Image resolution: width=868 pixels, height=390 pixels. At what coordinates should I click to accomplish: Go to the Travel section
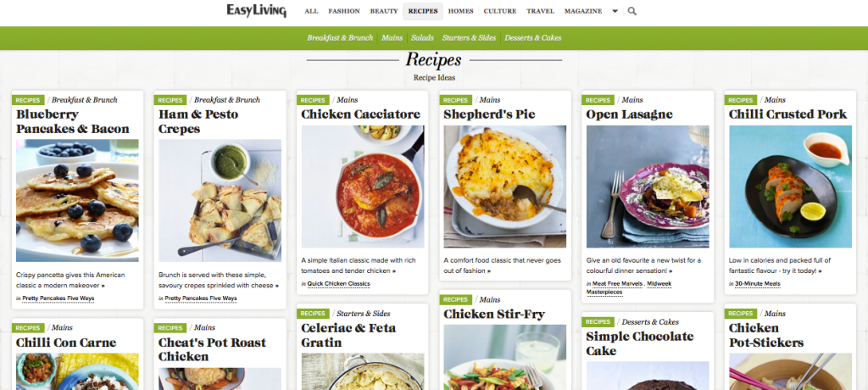pos(540,11)
